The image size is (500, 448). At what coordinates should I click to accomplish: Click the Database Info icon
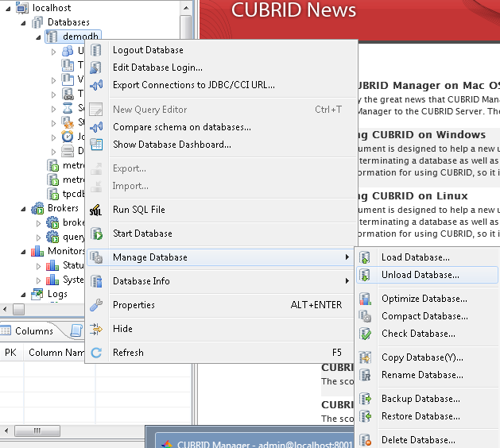click(x=96, y=281)
